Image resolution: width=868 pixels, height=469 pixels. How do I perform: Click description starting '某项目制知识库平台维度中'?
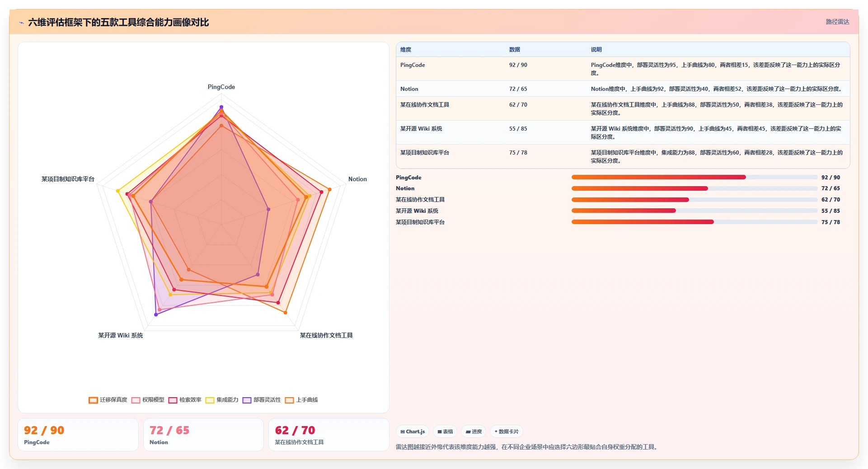717,157
